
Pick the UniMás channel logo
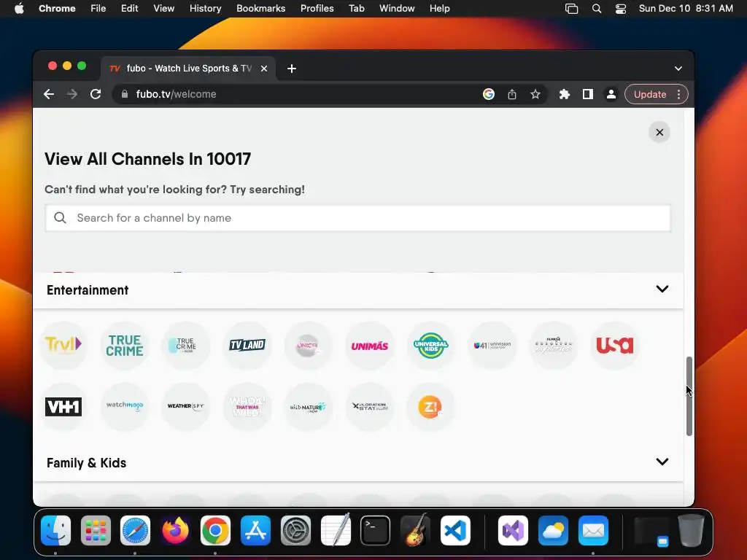pos(370,345)
